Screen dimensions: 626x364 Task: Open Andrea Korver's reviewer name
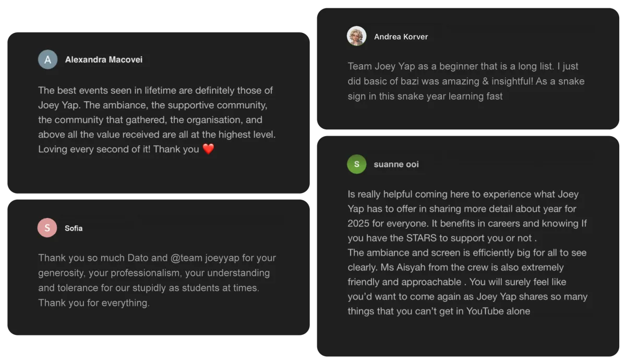pos(401,37)
